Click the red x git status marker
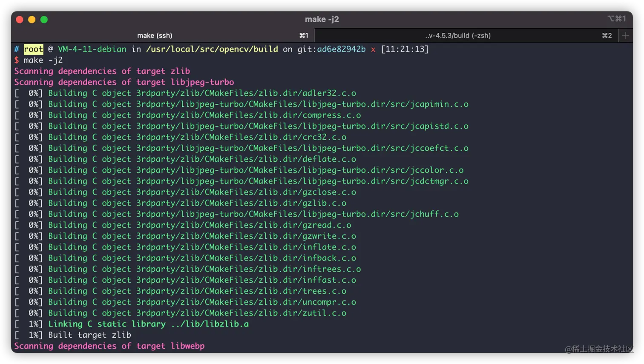The width and height of the screenshot is (644, 364). click(373, 50)
